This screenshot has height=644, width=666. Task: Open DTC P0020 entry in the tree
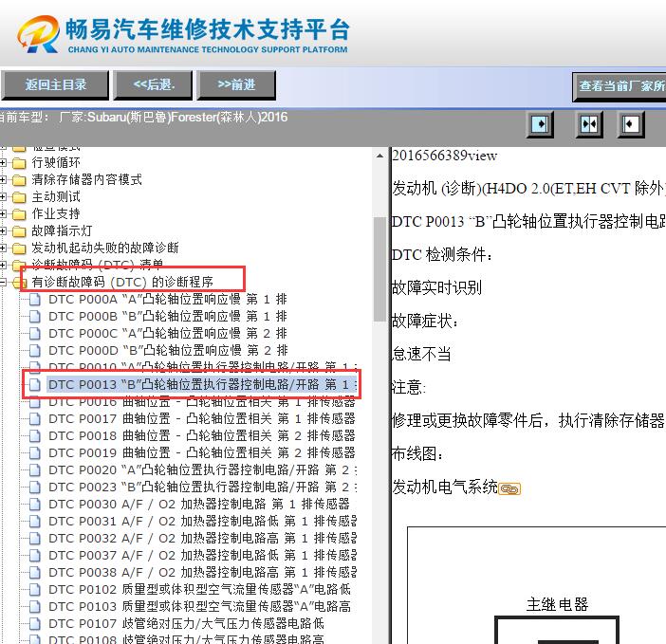203,469
